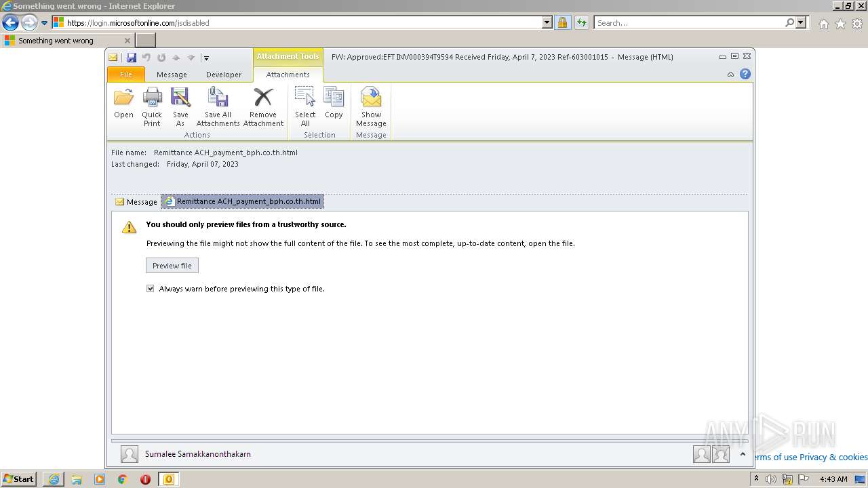This screenshot has width=868, height=488.
Task: Expand the People Pane arrow
Action: (743, 454)
